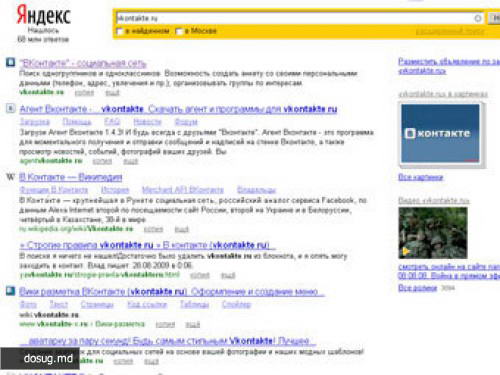Viewport: 500px width, 375px height.
Task: Open the 'расширенный поиск' link
Action: tap(450, 31)
